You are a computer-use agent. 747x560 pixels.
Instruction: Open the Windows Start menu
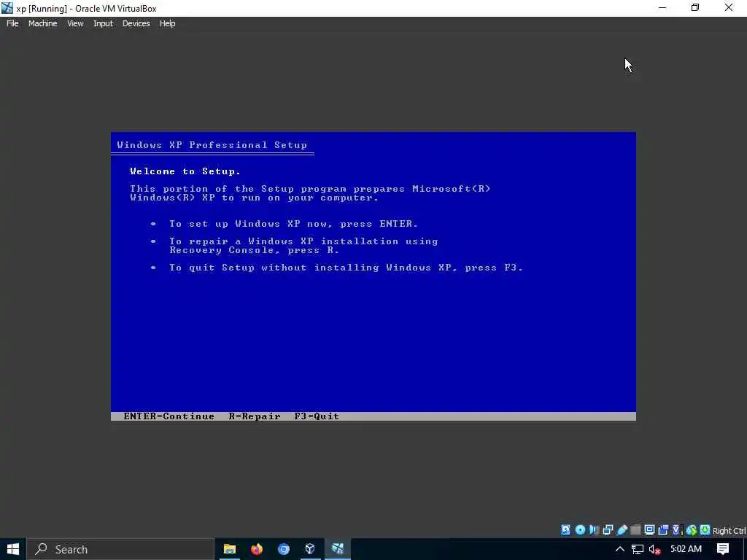pyautogui.click(x=13, y=549)
